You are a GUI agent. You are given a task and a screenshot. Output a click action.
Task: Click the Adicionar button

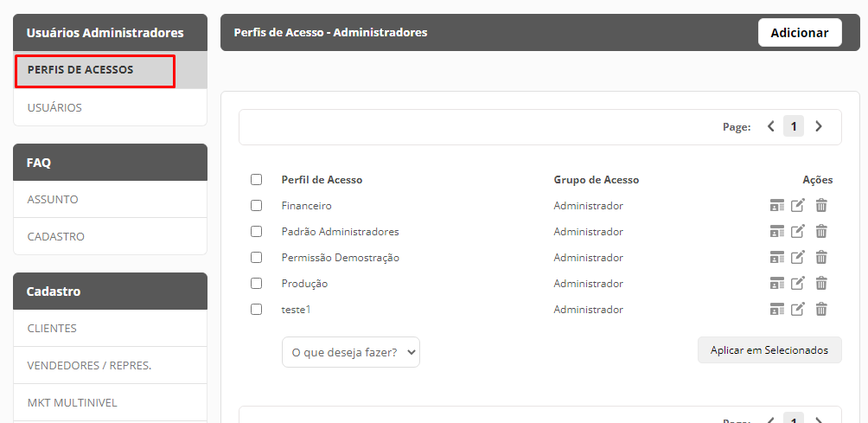[800, 33]
